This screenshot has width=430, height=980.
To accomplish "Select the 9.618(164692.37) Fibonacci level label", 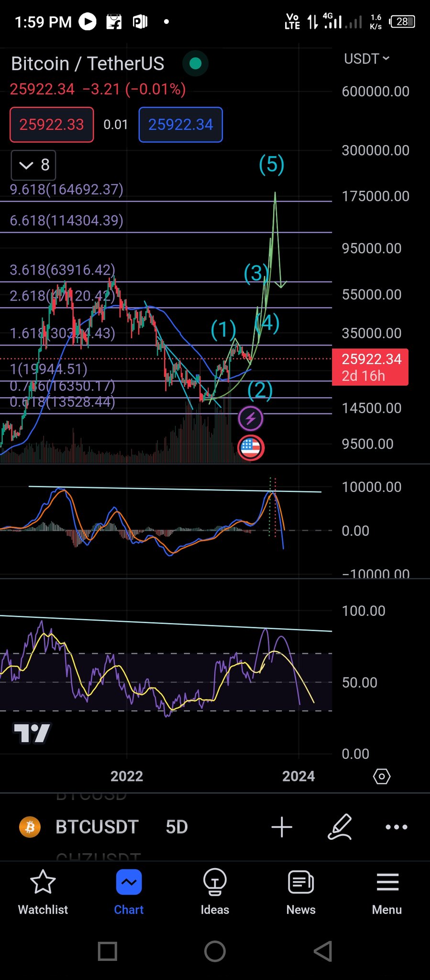I will click(66, 189).
